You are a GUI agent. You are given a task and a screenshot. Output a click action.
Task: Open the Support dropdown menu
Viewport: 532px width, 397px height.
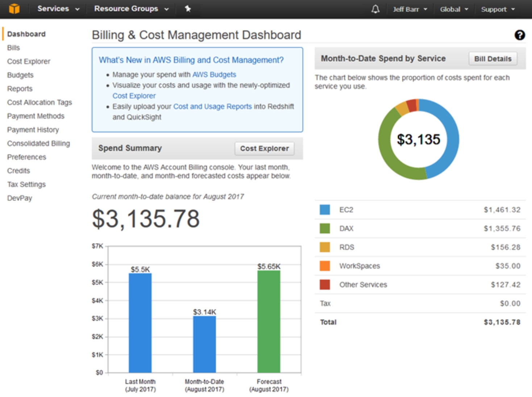(498, 9)
